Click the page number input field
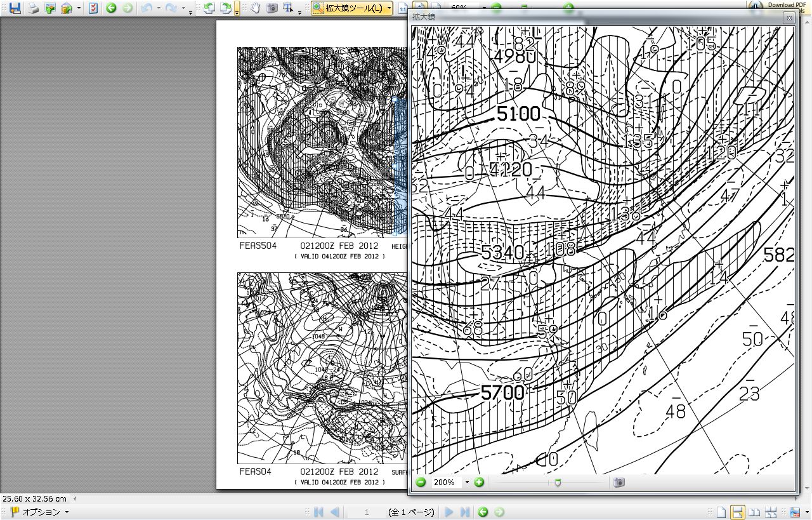 366,512
